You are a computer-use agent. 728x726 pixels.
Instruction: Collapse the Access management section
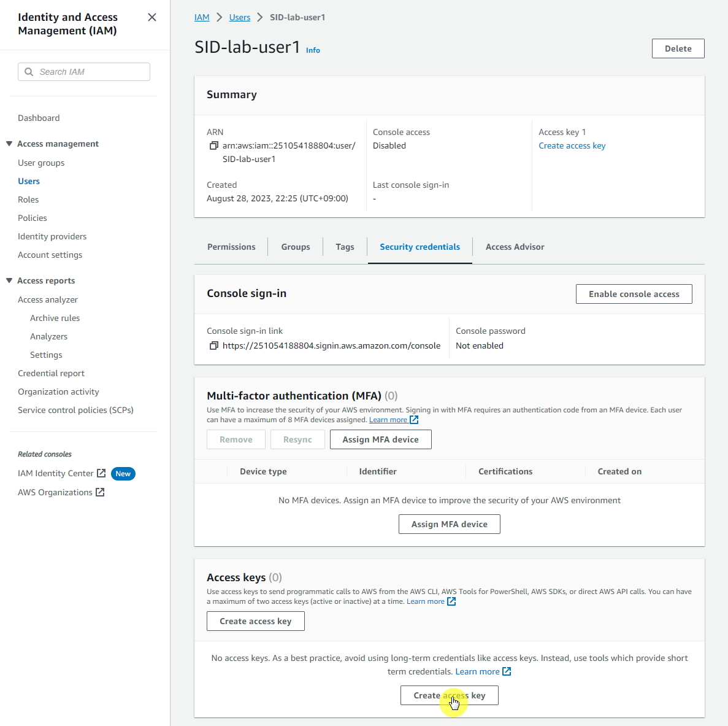coord(9,144)
